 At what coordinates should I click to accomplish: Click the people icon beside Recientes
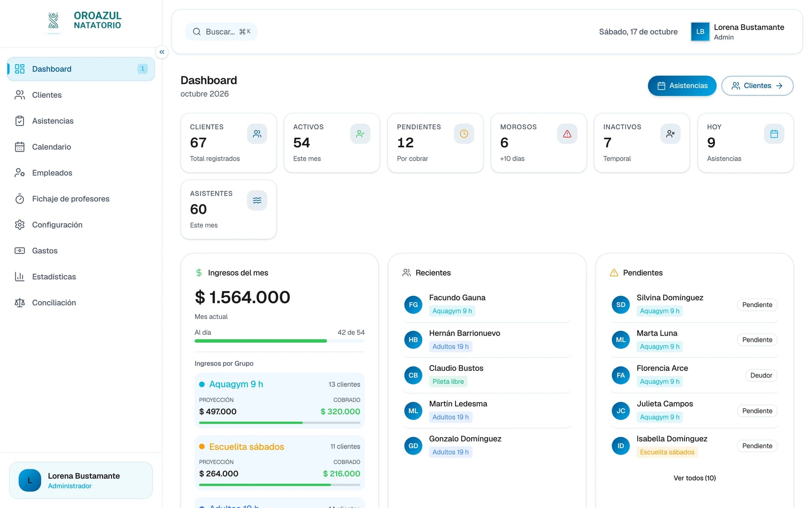(x=406, y=273)
